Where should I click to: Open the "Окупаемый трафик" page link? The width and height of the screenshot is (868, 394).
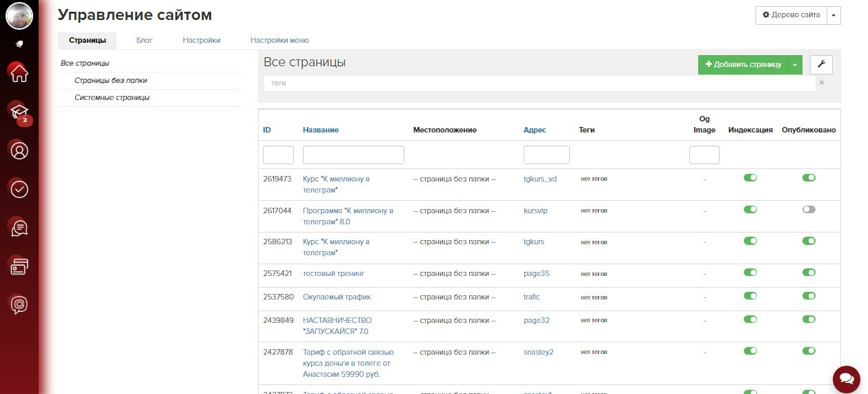tap(337, 297)
